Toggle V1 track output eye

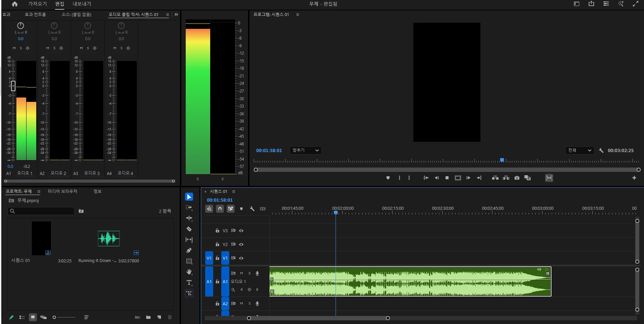(241, 258)
